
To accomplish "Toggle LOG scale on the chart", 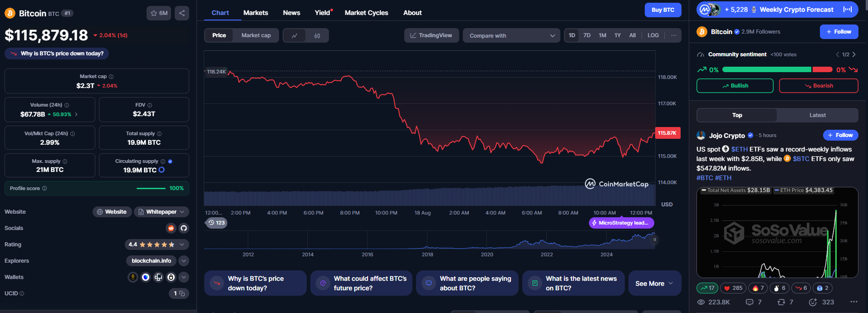I will (653, 35).
